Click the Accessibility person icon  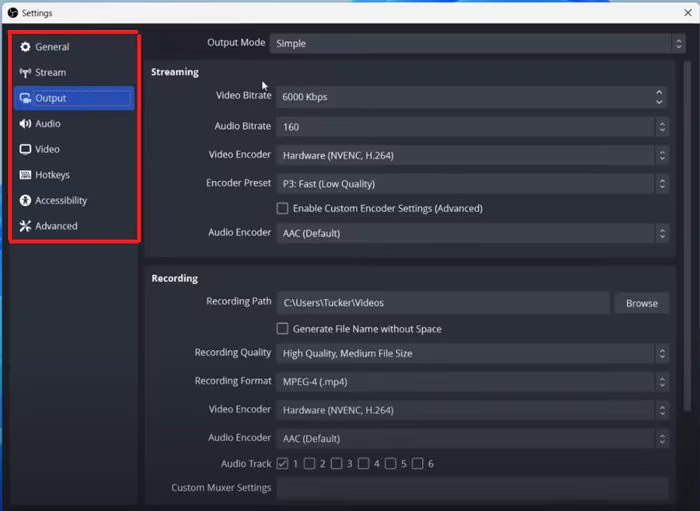click(x=26, y=201)
